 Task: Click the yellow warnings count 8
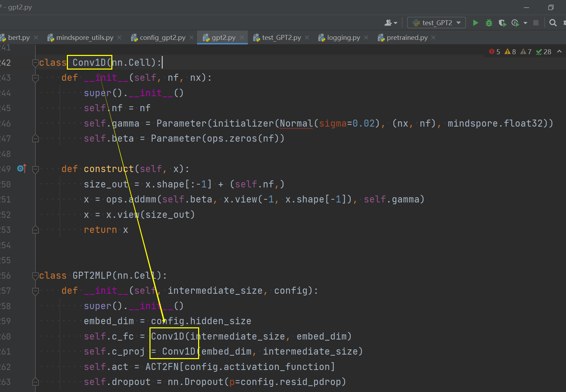pyautogui.click(x=510, y=52)
